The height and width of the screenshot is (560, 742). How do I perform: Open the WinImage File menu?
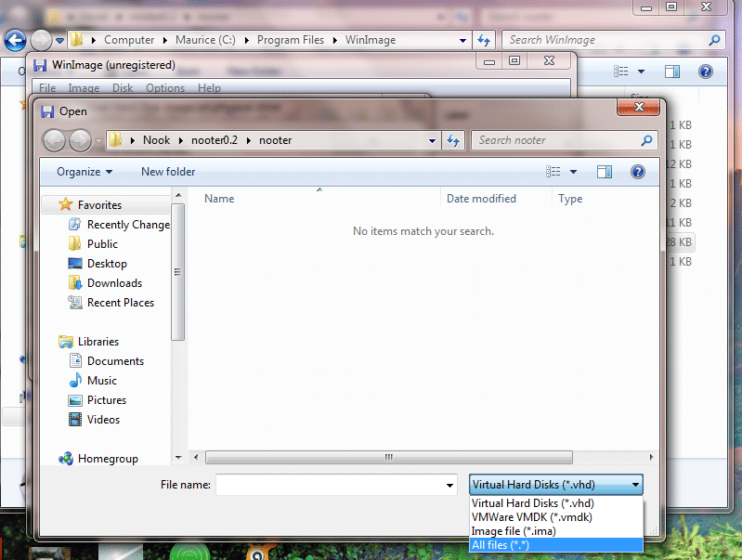pos(47,88)
